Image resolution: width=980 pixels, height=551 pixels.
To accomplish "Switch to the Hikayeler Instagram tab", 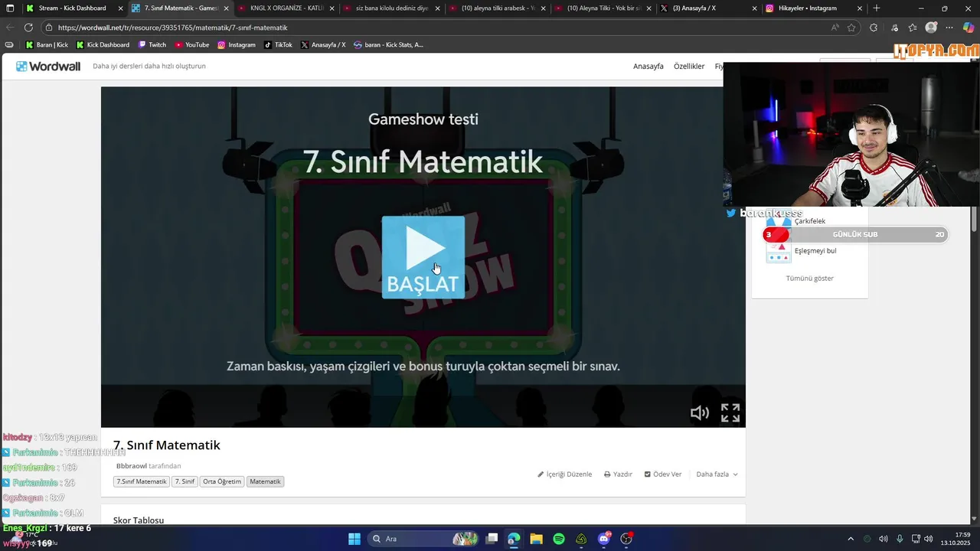I will pyautogui.click(x=813, y=8).
